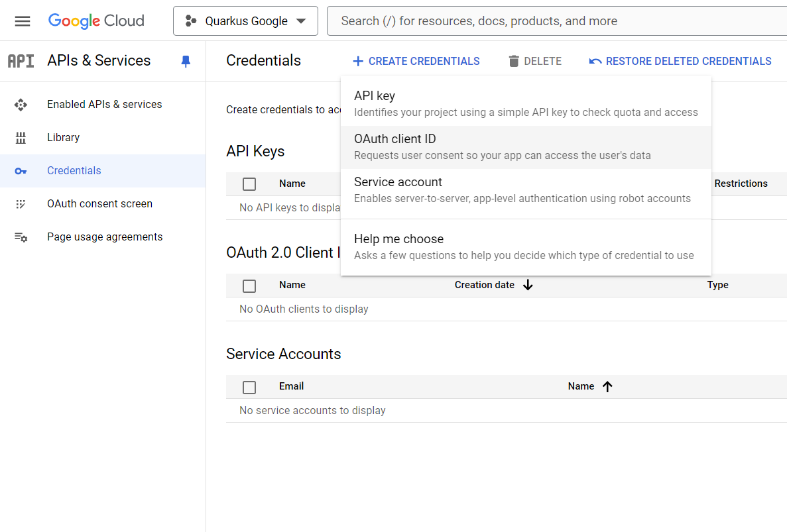Viewport: 787px width, 532px height.
Task: Click API Keys Name column header
Action: coord(292,184)
